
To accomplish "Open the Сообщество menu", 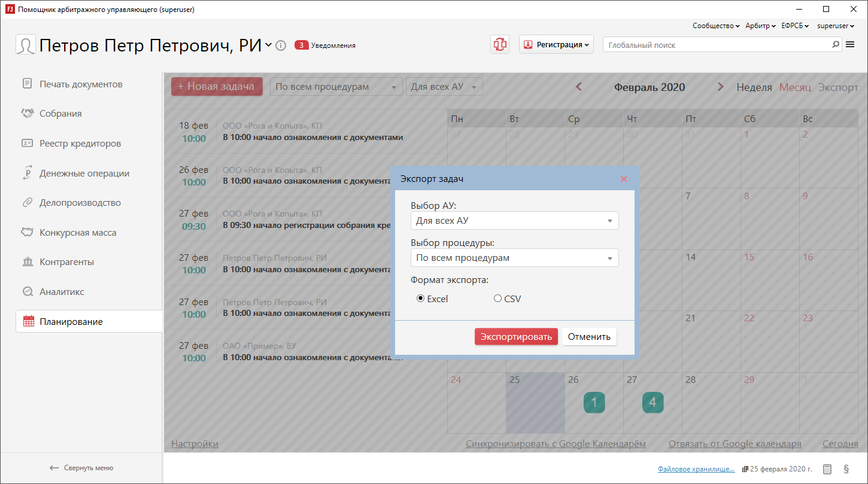I will [x=715, y=26].
